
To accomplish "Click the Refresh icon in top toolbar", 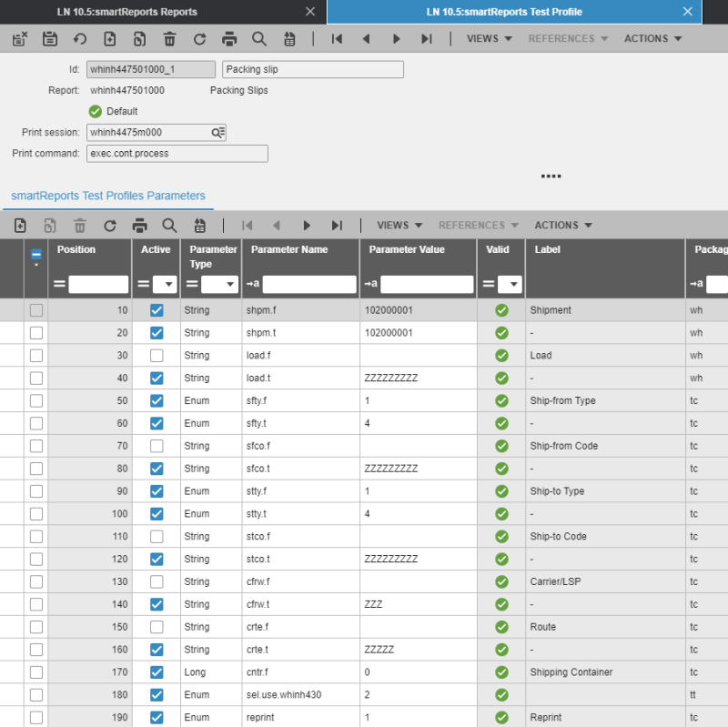I will pyautogui.click(x=199, y=39).
